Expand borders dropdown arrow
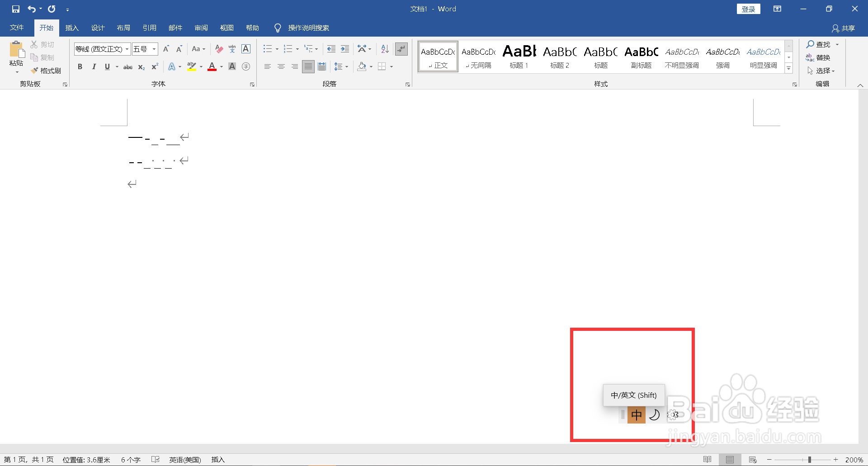This screenshot has width=868, height=466. click(392, 67)
